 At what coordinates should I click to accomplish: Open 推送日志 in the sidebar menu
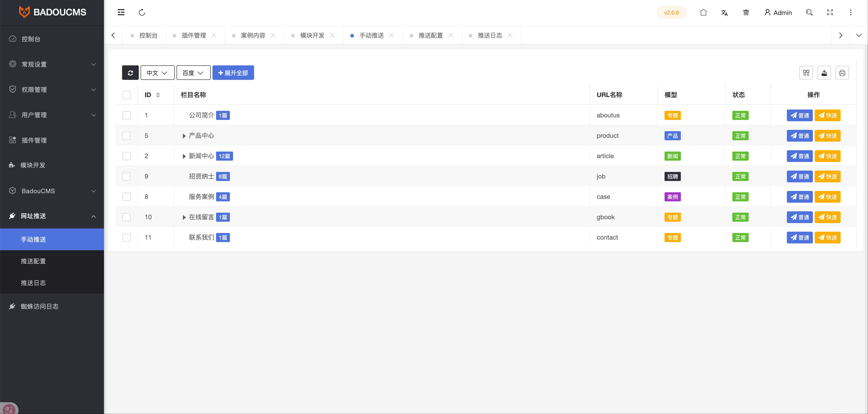(x=33, y=283)
